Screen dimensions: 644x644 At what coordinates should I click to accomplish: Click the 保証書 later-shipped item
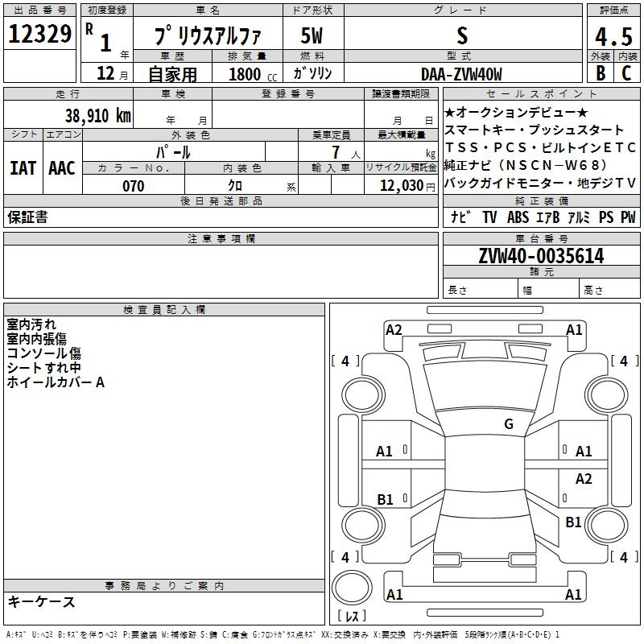pos(27,217)
